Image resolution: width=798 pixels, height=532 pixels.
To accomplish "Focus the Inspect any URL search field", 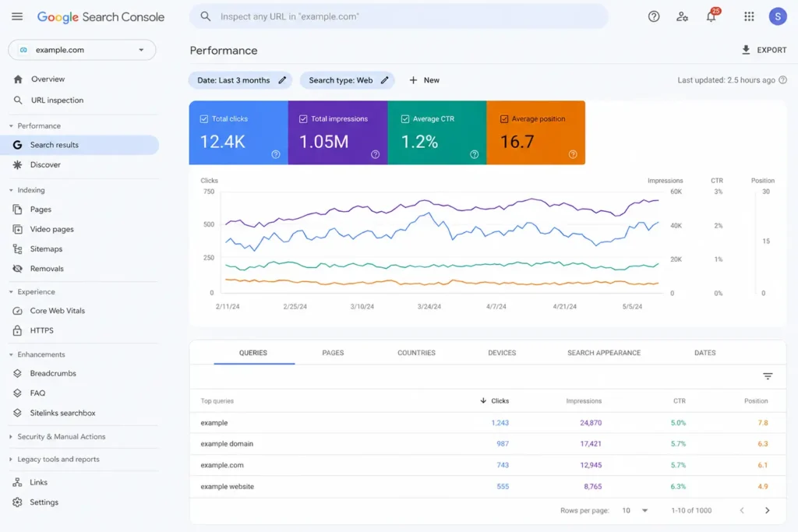I will 398,16.
